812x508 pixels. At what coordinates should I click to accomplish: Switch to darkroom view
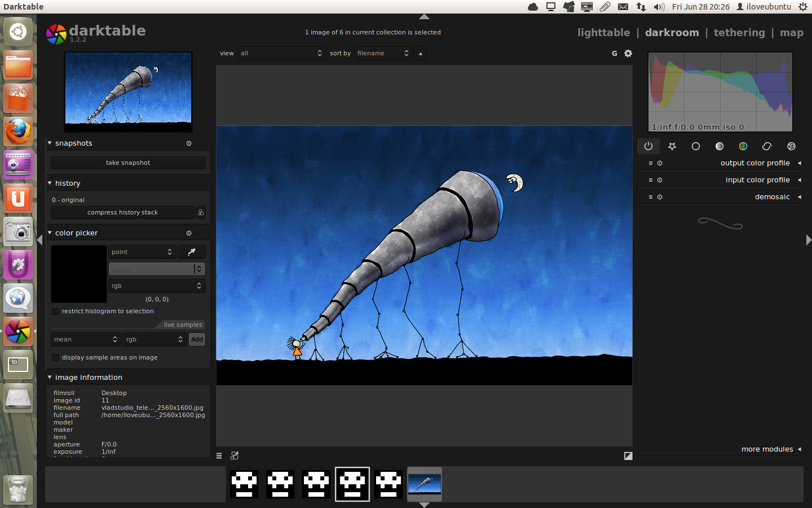tap(672, 33)
